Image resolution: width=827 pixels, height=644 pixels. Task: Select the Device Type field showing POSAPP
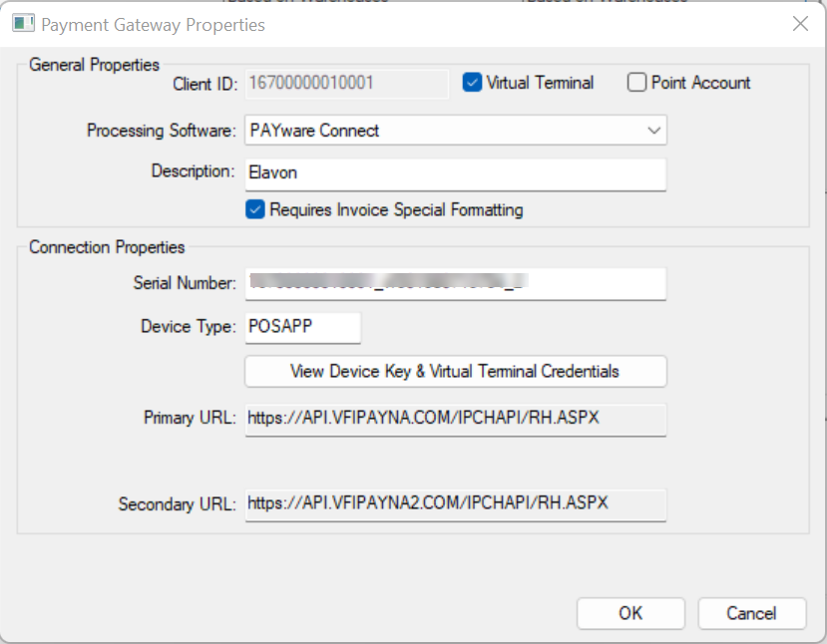pyautogui.click(x=302, y=327)
